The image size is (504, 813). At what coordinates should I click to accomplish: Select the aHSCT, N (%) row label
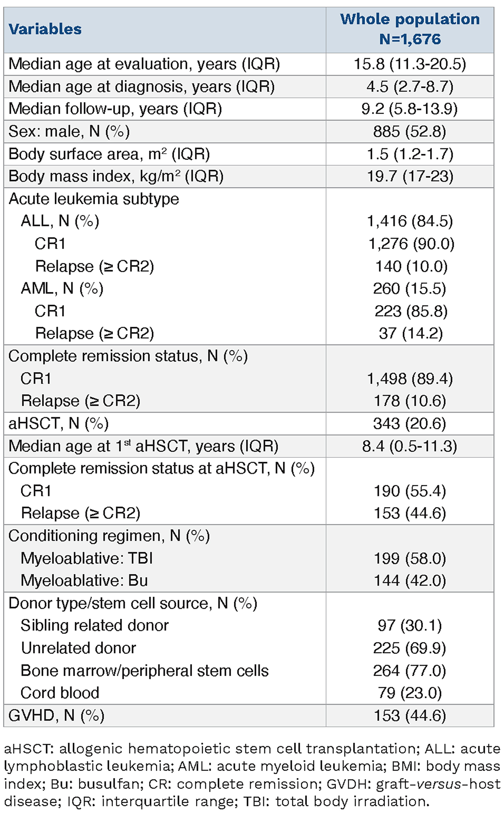pos(58,423)
